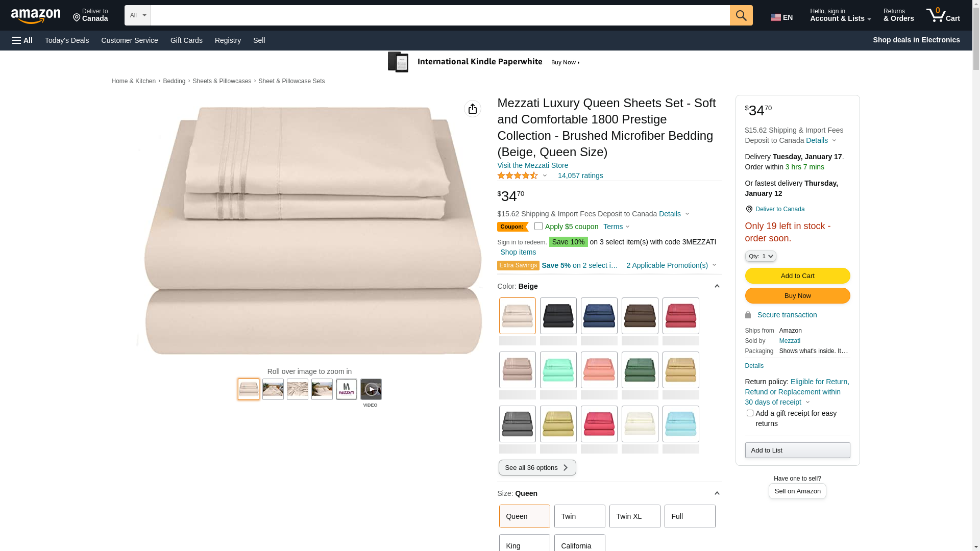980x551 pixels.
Task: Expand the 2 Applicable Promotion(s) list
Action: coord(671,265)
